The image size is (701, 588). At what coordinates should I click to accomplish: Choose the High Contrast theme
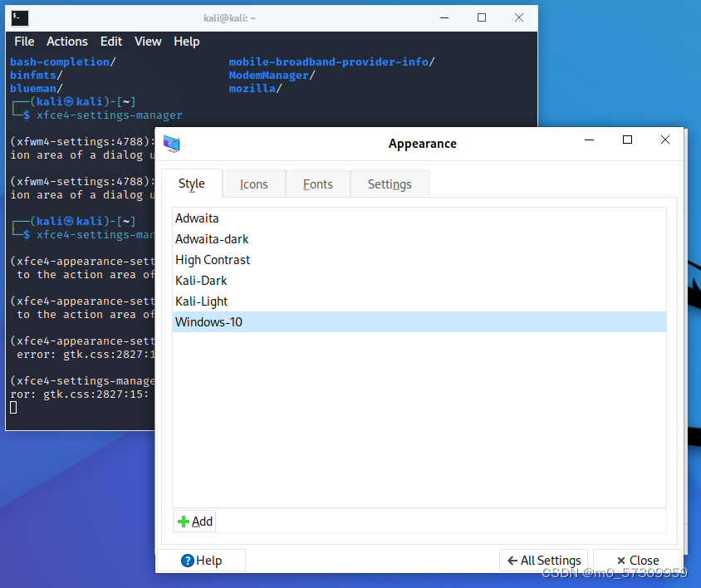point(419,260)
